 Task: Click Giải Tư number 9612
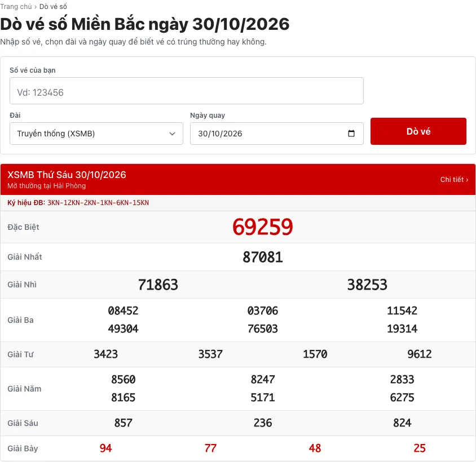pyautogui.click(x=419, y=354)
